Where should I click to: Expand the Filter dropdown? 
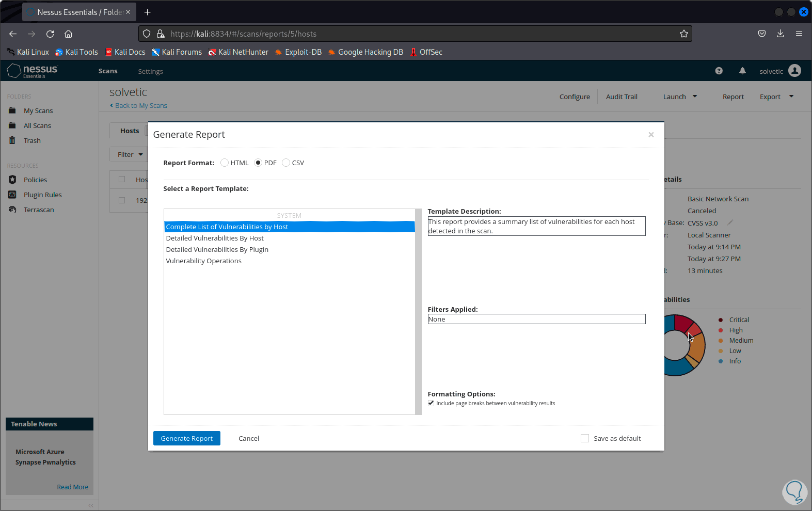[x=130, y=154]
